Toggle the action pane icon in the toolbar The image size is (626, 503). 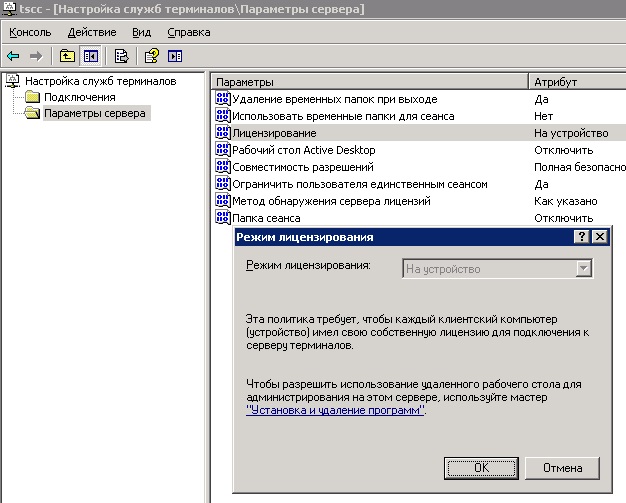tap(175, 56)
